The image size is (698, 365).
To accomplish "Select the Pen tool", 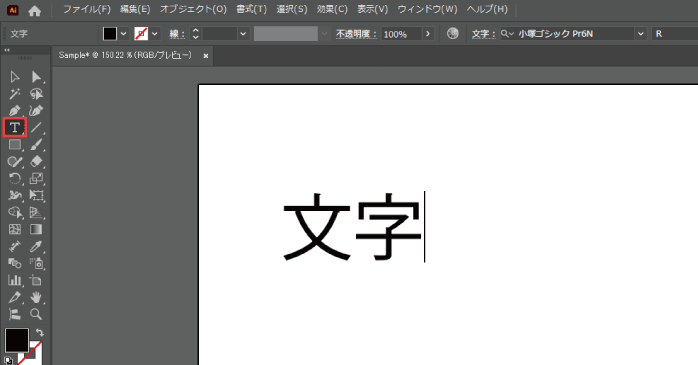I will (x=15, y=110).
